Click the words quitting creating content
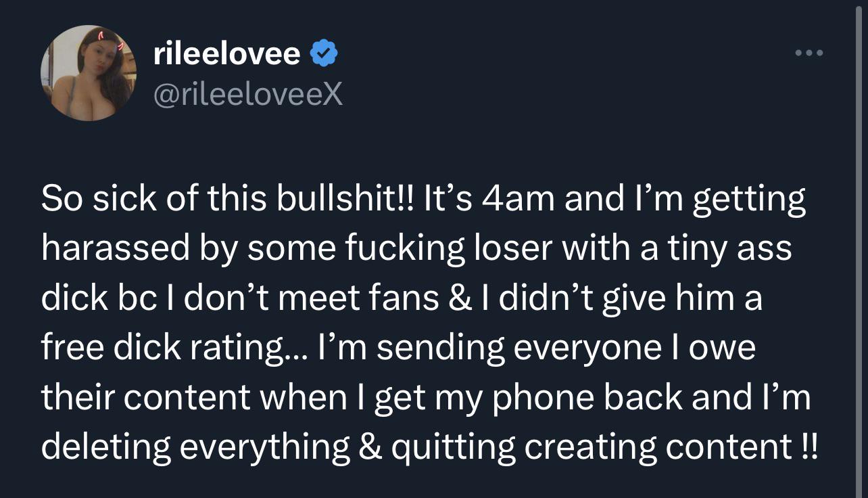 point(595,445)
